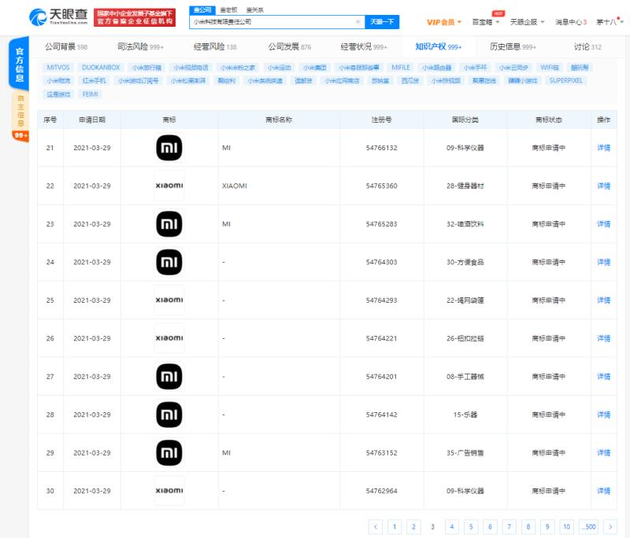
Task: Filter by the 红米手机 trademark tag
Action: 94,81
